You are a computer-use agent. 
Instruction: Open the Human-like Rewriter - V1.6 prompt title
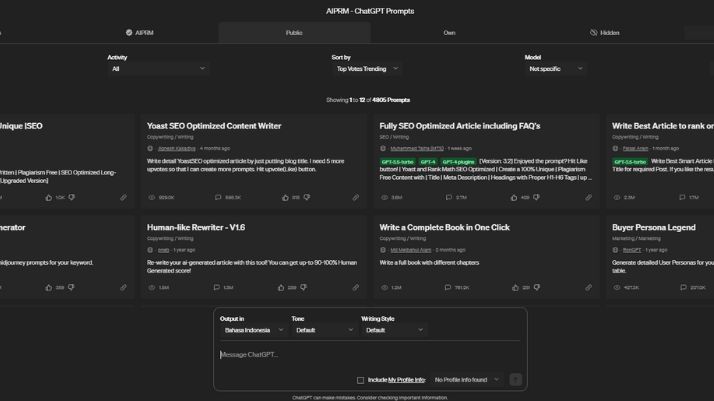(196, 228)
